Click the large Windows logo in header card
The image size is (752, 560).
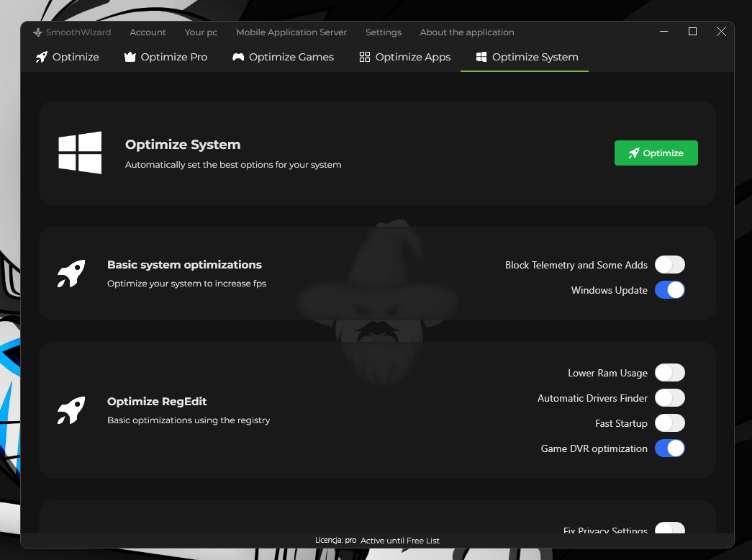[x=80, y=153]
